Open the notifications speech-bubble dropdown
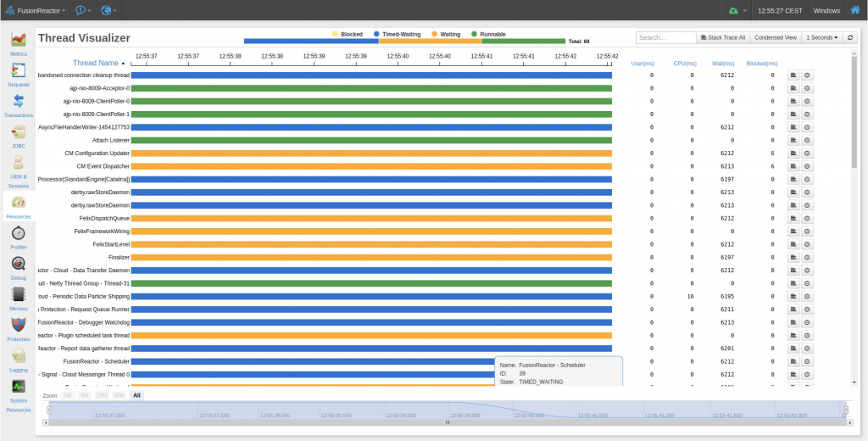Screen dimensions: 868x441 click(x=83, y=10)
